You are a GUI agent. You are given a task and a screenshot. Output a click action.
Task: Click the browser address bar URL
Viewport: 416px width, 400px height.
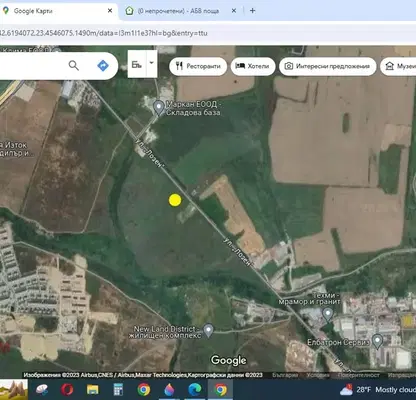[x=104, y=33]
